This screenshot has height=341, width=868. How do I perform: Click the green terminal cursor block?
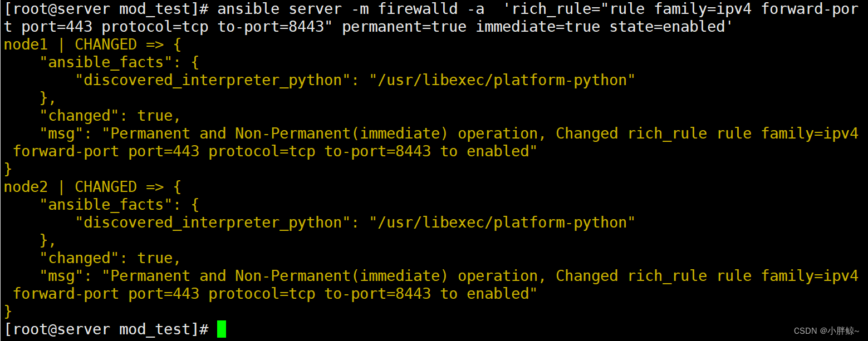222,329
